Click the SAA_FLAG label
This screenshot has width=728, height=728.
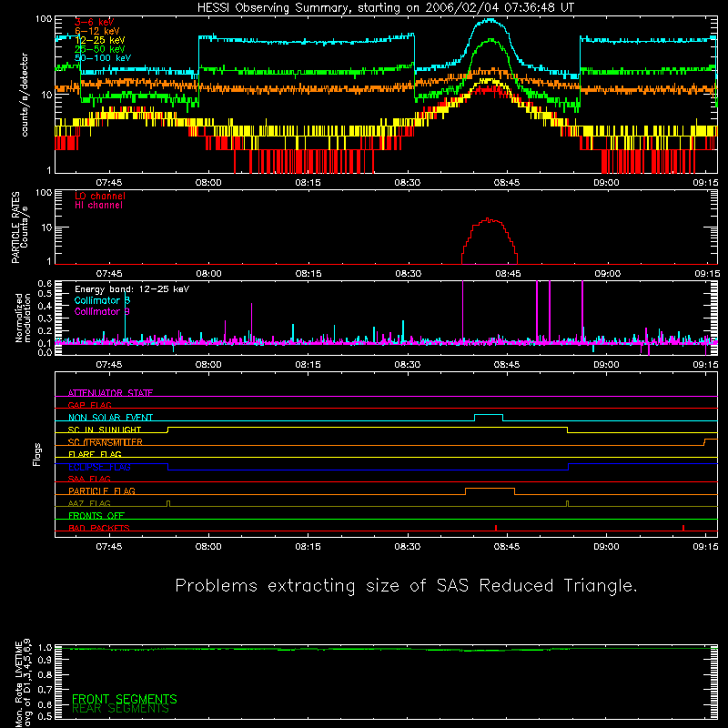(x=89, y=479)
